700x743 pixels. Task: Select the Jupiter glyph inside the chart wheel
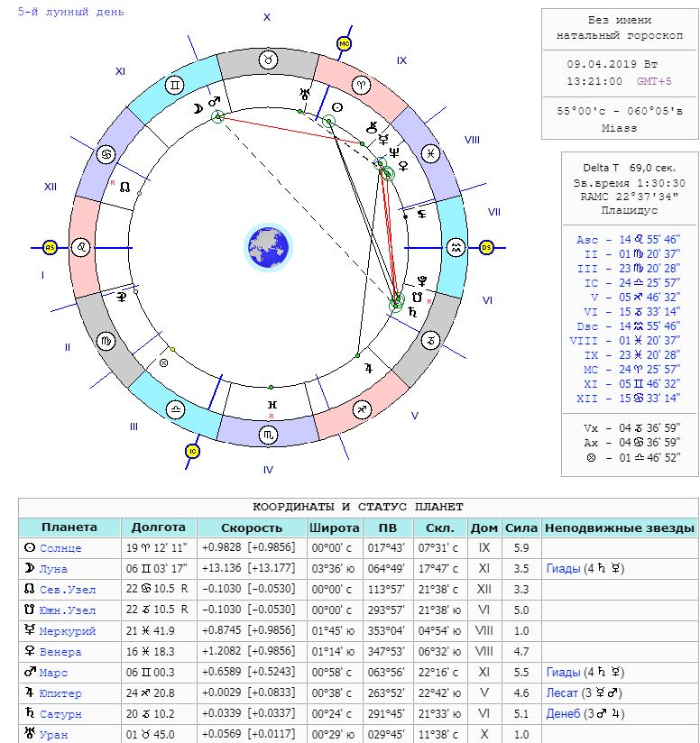368,368
